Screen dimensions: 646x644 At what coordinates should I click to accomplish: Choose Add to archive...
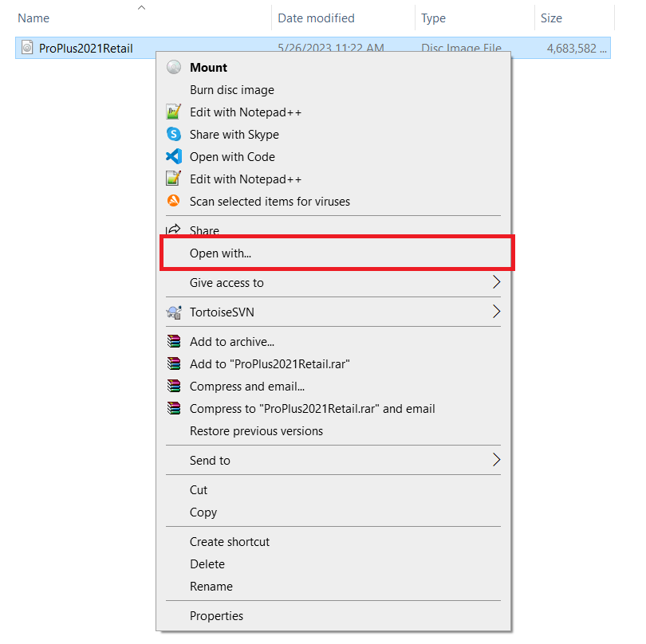pos(333,342)
